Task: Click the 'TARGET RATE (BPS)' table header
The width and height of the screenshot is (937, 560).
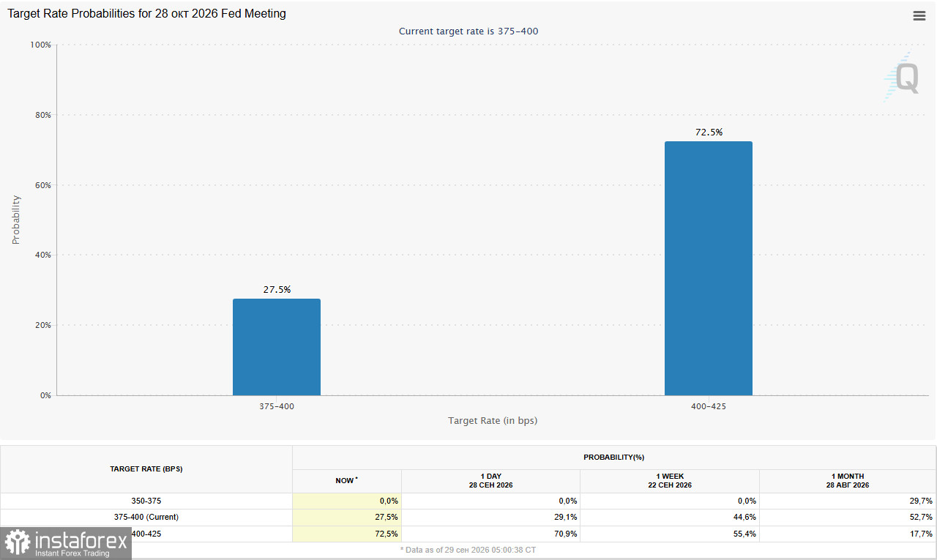Action: (146, 468)
